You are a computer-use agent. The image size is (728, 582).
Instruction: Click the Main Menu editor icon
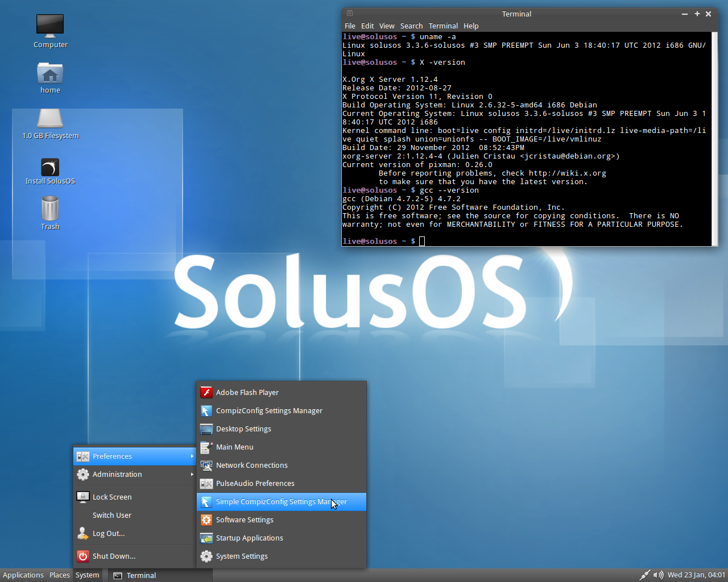(x=206, y=447)
